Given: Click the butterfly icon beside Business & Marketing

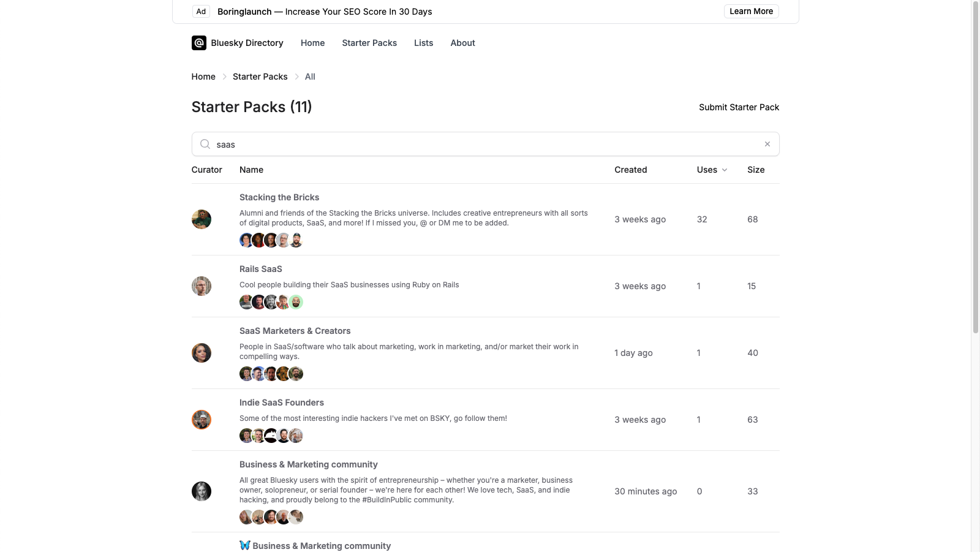Looking at the screenshot, I should pyautogui.click(x=245, y=545).
